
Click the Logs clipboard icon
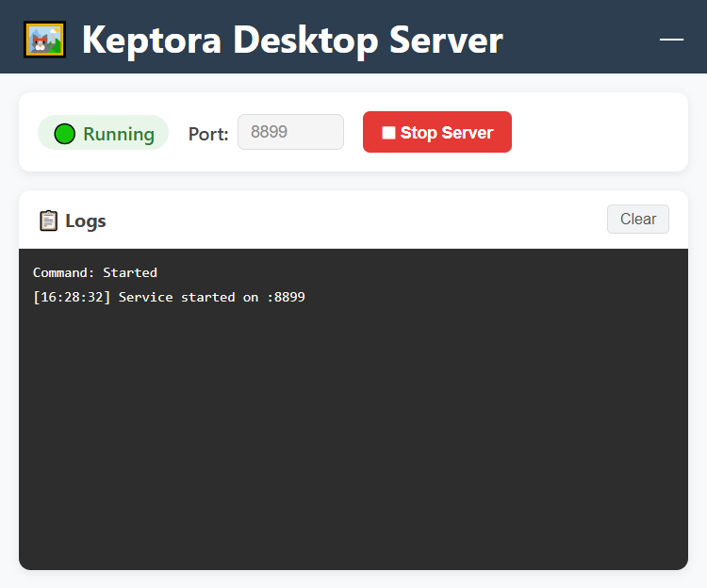tap(48, 220)
